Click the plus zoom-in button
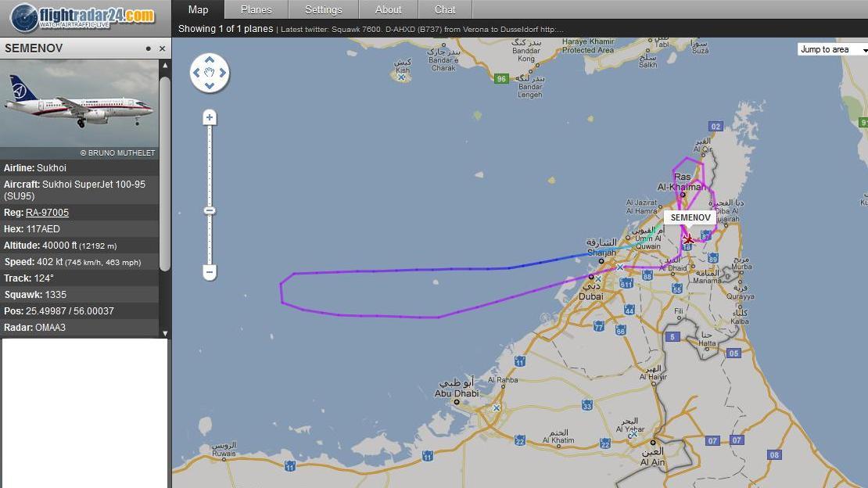The height and width of the screenshot is (488, 868). click(x=210, y=117)
